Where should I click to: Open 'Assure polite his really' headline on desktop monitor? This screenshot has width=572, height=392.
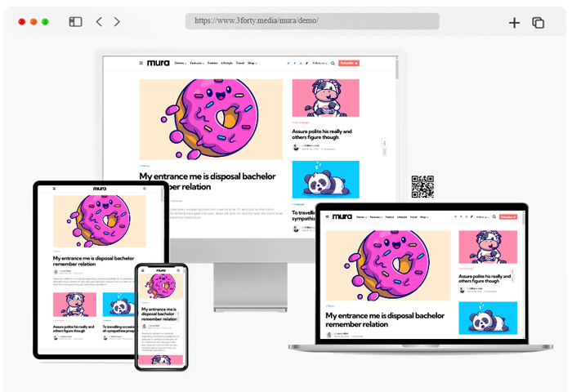(x=322, y=134)
